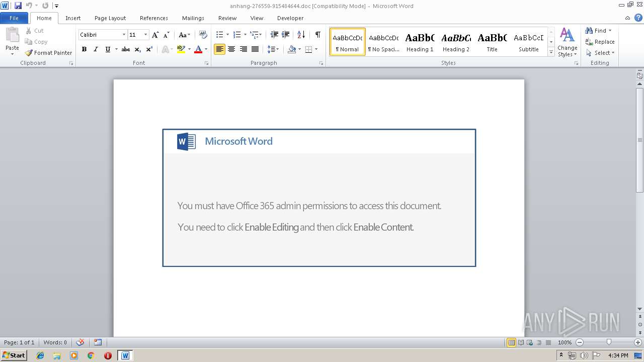Click the Sort icon
The image size is (644, 362).
(x=301, y=35)
